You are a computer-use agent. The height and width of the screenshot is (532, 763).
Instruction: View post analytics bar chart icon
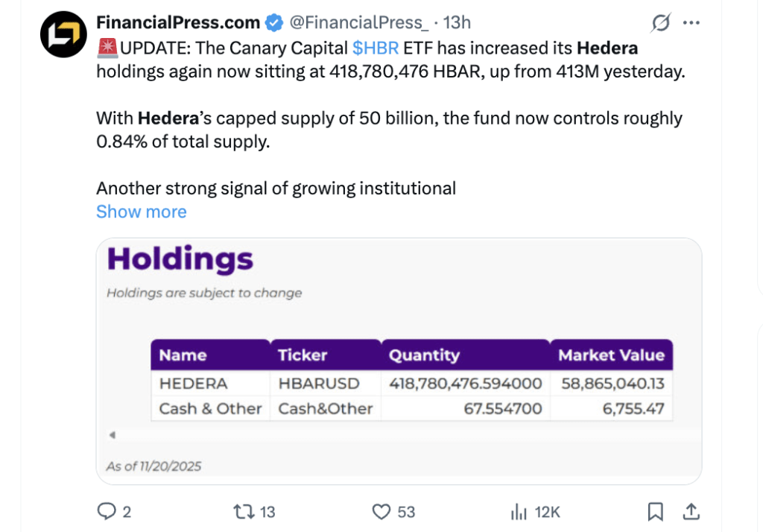[x=519, y=511]
